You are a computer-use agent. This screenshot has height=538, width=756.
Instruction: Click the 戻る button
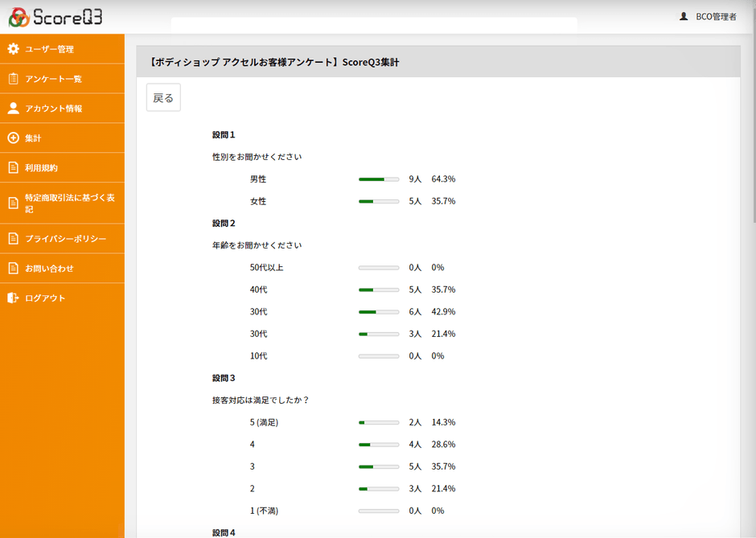pyautogui.click(x=163, y=97)
